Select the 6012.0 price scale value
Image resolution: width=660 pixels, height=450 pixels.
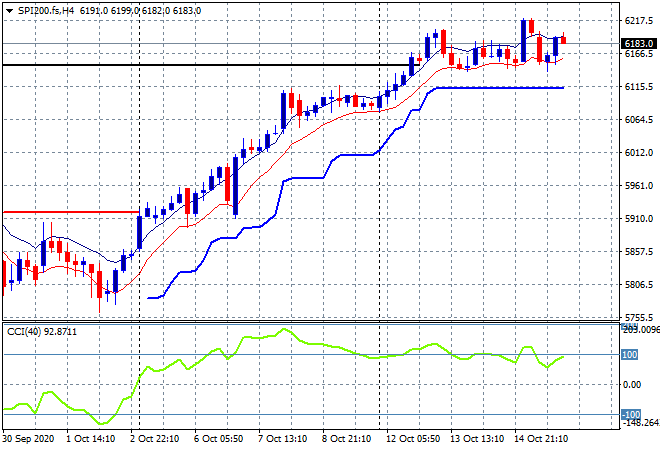639,153
